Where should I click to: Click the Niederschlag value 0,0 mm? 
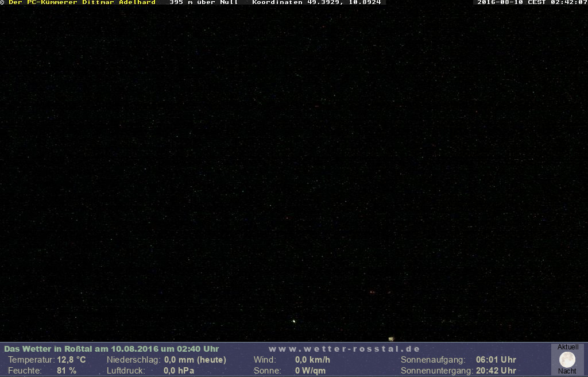tap(195, 360)
